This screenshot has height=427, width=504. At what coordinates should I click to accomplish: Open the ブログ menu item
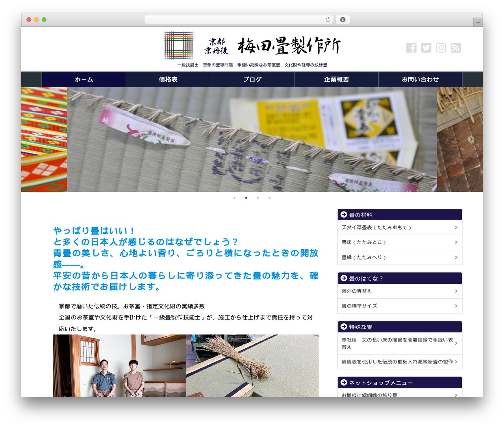252,79
